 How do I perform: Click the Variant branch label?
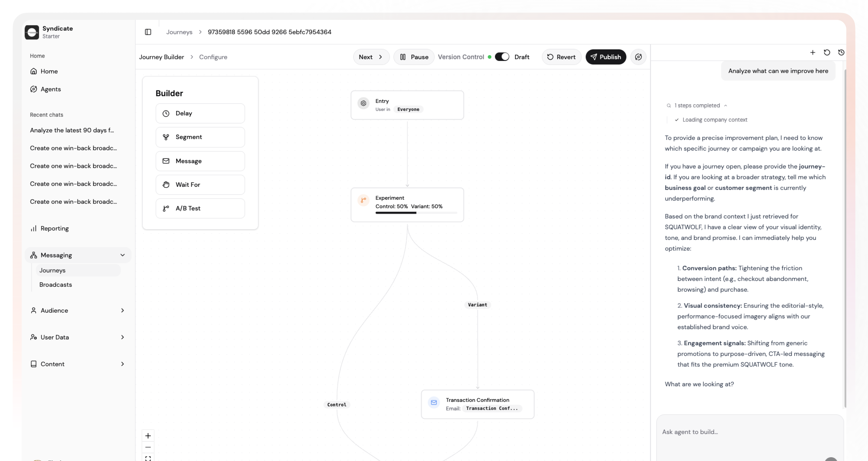pyautogui.click(x=477, y=305)
